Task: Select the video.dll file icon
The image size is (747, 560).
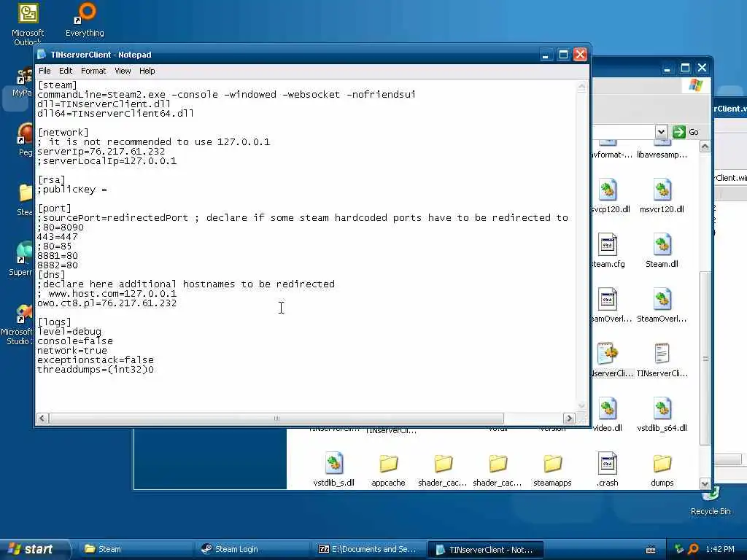Action: (608, 408)
